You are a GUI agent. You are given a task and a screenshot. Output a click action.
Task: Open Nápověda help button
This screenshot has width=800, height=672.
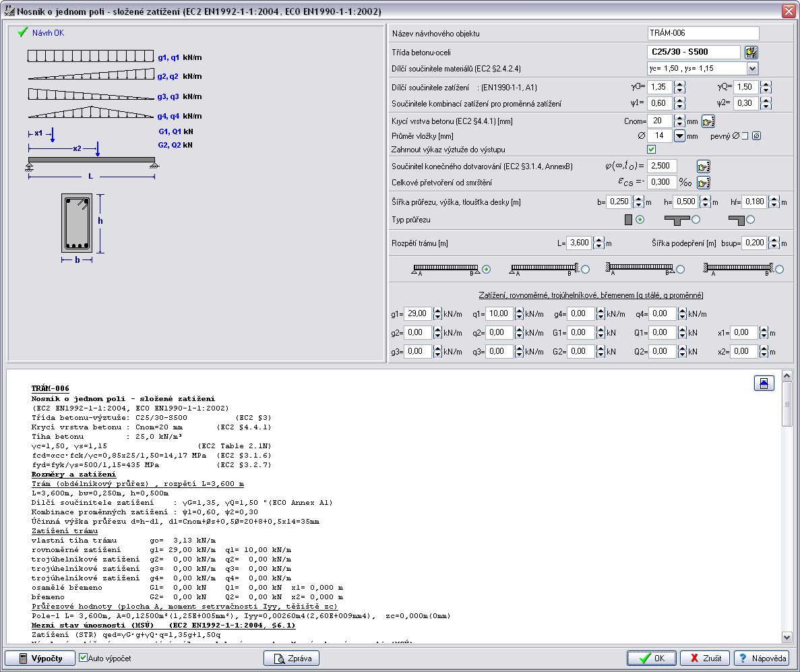pos(762,659)
